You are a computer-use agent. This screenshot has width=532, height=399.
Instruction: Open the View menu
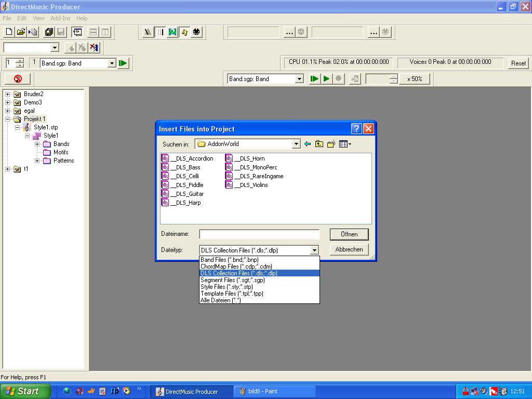click(x=38, y=18)
